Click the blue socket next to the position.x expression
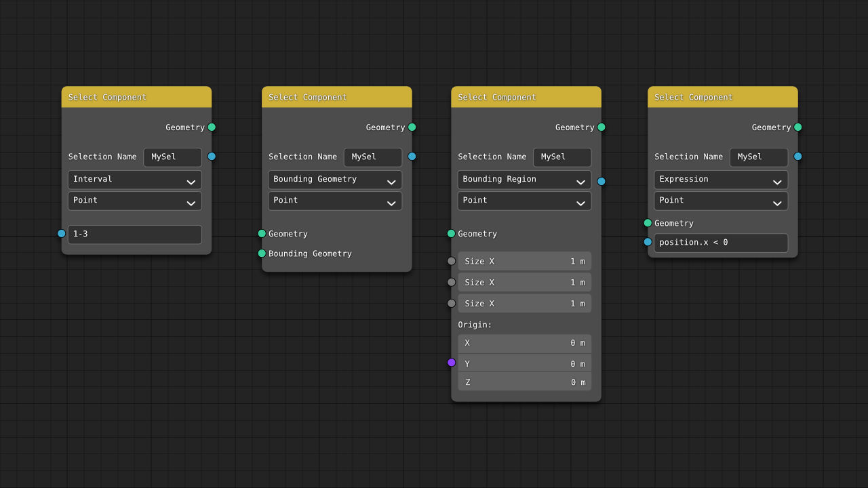This screenshot has width=868, height=488. coord(648,242)
